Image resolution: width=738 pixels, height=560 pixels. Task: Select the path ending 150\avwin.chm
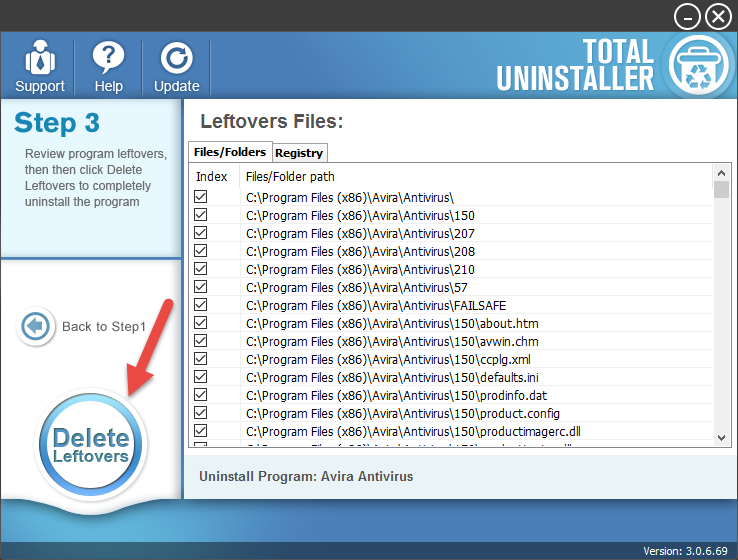tap(392, 342)
